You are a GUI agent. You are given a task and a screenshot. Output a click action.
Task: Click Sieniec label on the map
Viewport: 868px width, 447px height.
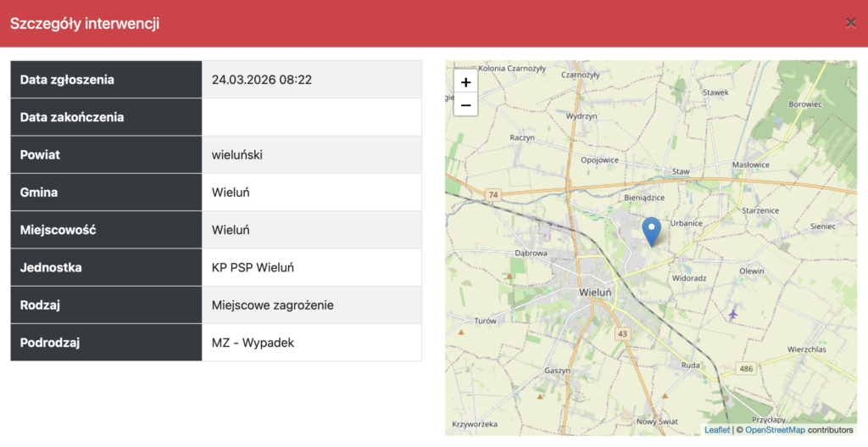[822, 226]
